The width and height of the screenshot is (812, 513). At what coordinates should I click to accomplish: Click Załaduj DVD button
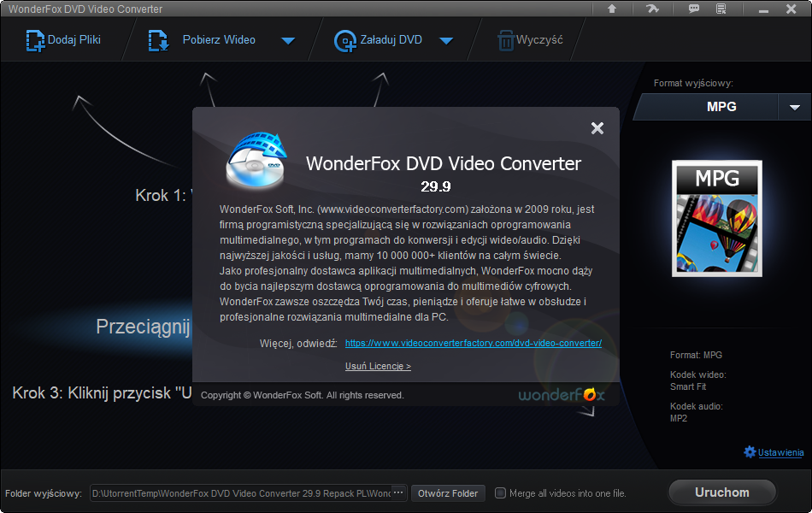click(378, 40)
